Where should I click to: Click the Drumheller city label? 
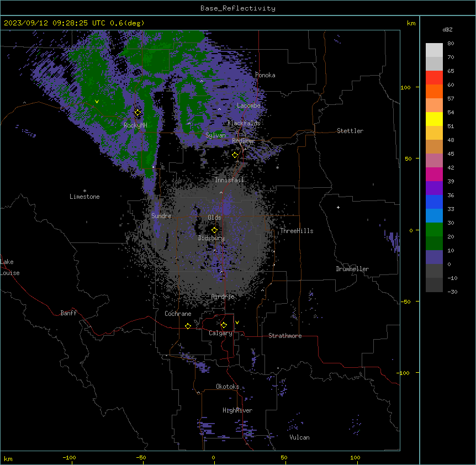352,269
